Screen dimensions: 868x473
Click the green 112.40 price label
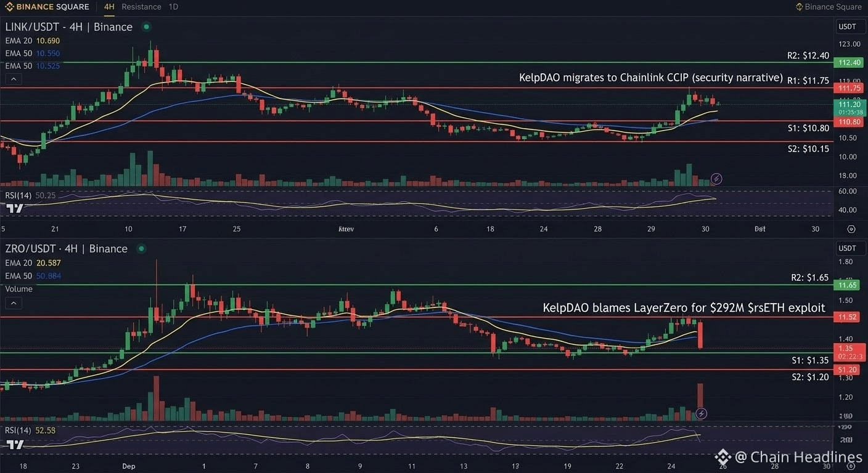tap(848, 63)
